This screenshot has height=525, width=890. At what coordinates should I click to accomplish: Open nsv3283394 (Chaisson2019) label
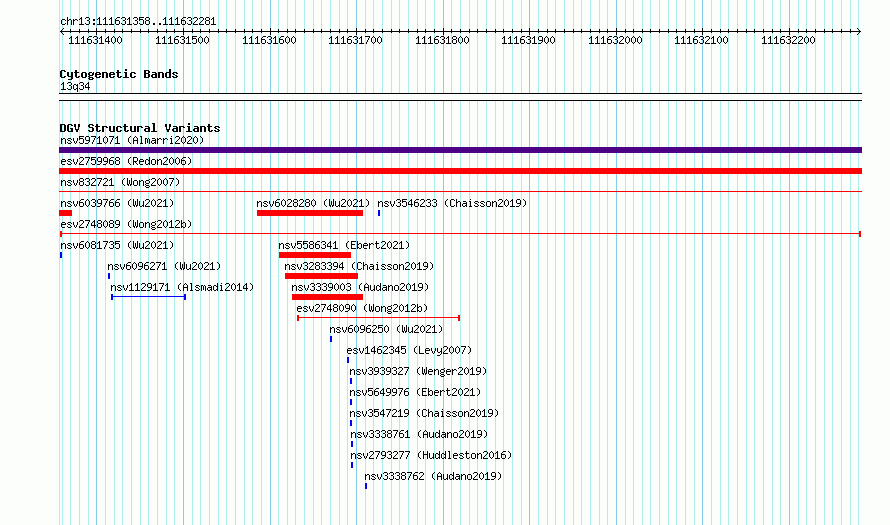click(x=359, y=266)
